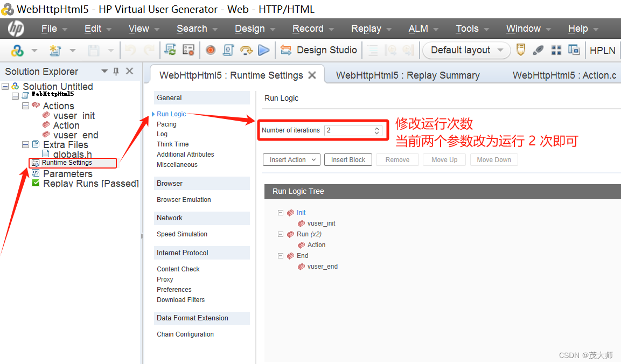Click the pen-shaped toolbar icon
The height and width of the screenshot is (364, 621).
point(538,50)
